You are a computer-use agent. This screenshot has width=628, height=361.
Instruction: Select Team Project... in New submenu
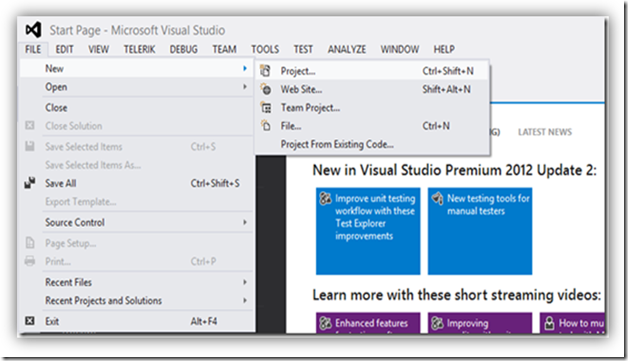click(372, 107)
